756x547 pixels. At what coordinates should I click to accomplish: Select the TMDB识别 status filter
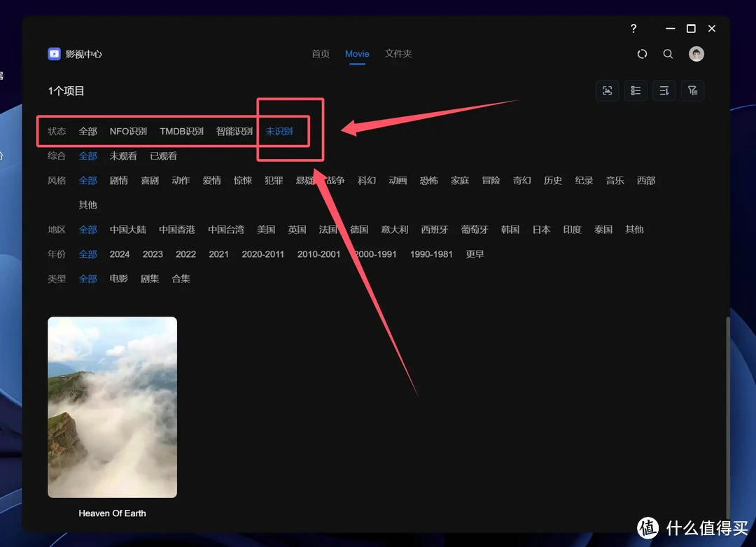181,132
